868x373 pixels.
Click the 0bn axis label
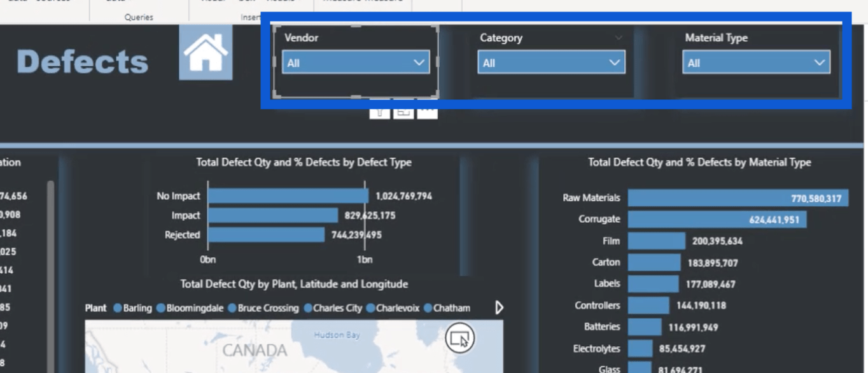click(x=208, y=260)
